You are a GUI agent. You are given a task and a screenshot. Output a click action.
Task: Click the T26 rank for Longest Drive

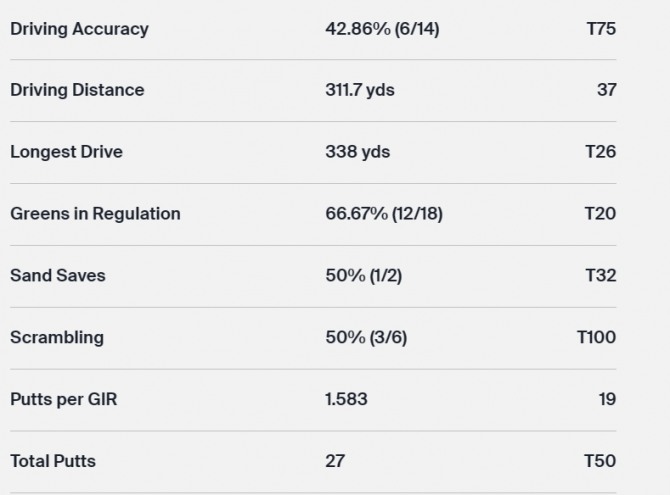[x=601, y=152]
